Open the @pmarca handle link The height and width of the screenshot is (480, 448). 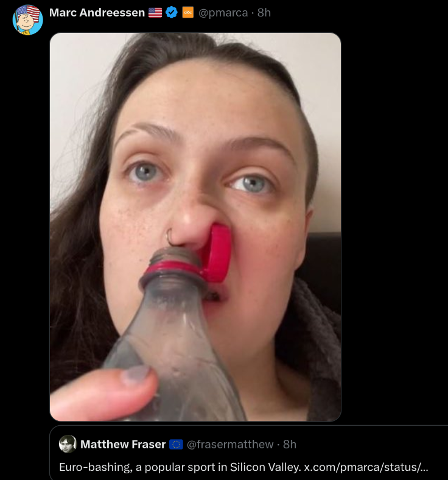[223, 13]
